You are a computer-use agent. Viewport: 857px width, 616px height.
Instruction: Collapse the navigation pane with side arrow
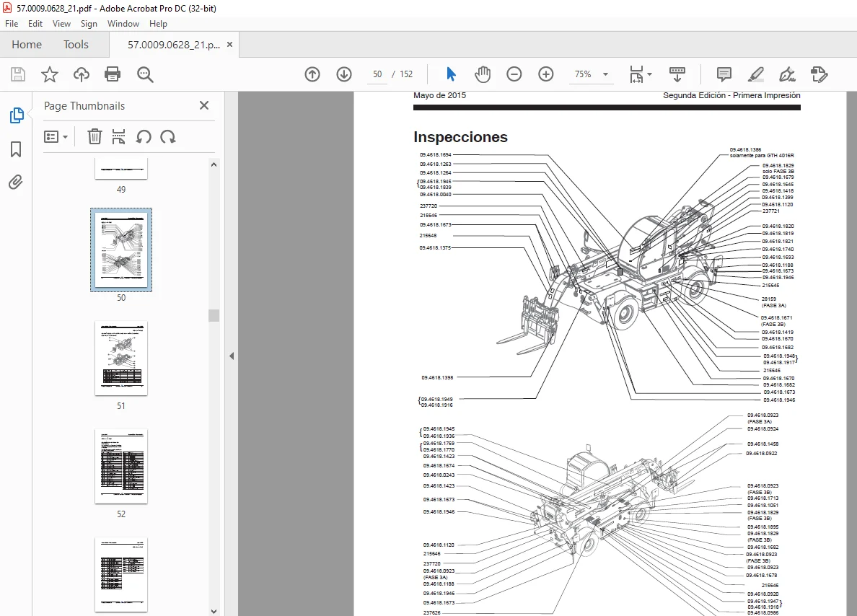pyautogui.click(x=232, y=356)
